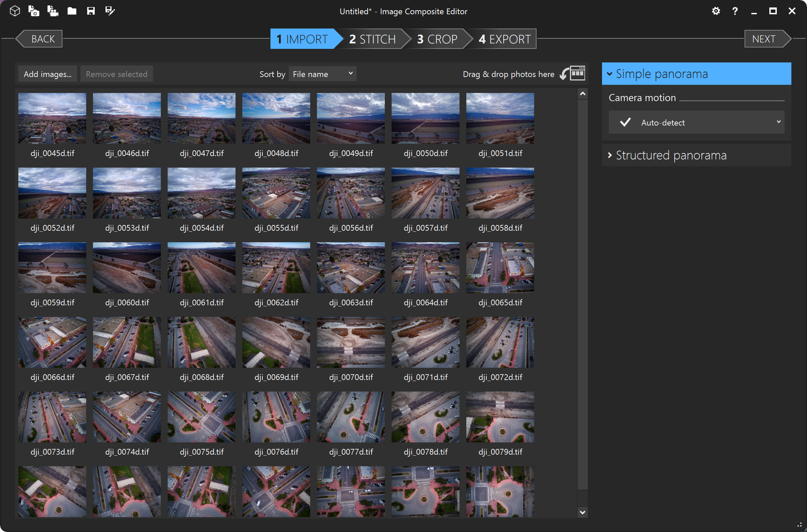This screenshot has height=532, width=807.
Task: Select thumbnail dji_0051d.tif
Action: click(500, 118)
